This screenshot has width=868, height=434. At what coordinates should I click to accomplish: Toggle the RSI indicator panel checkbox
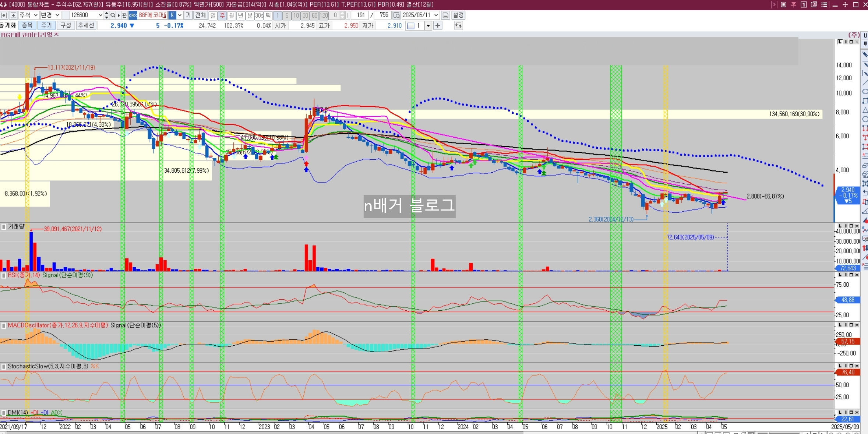[4, 275]
